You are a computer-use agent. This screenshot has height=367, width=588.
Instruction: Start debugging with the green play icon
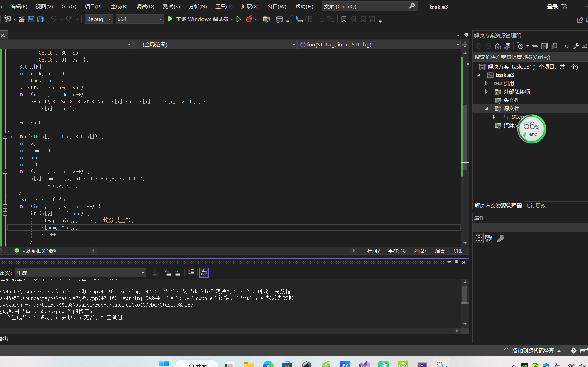pyautogui.click(x=170, y=19)
